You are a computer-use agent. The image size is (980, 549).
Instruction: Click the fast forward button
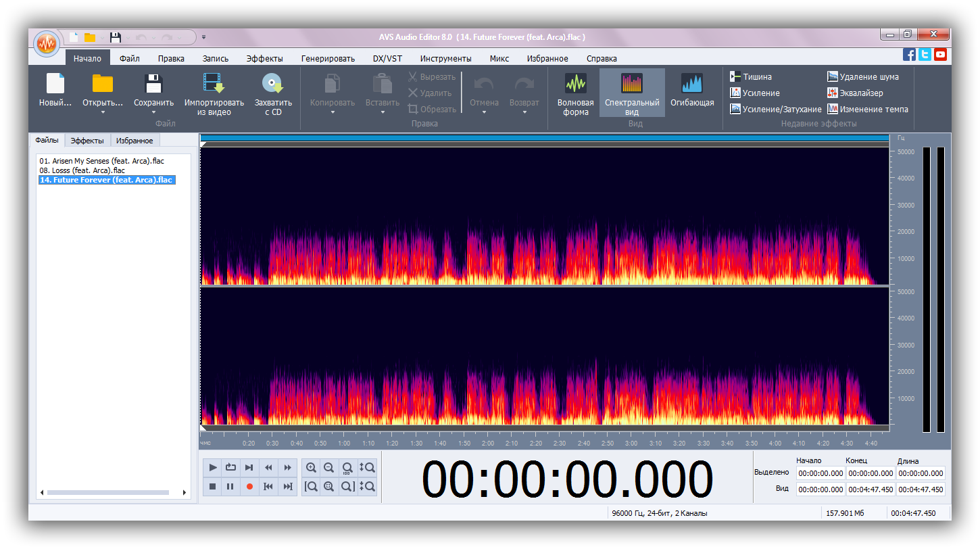[288, 467]
